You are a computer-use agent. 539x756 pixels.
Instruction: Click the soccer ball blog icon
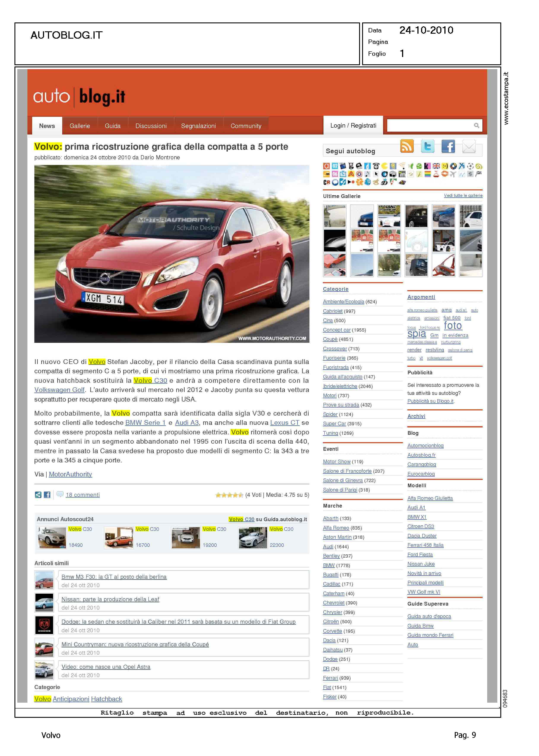click(x=470, y=166)
